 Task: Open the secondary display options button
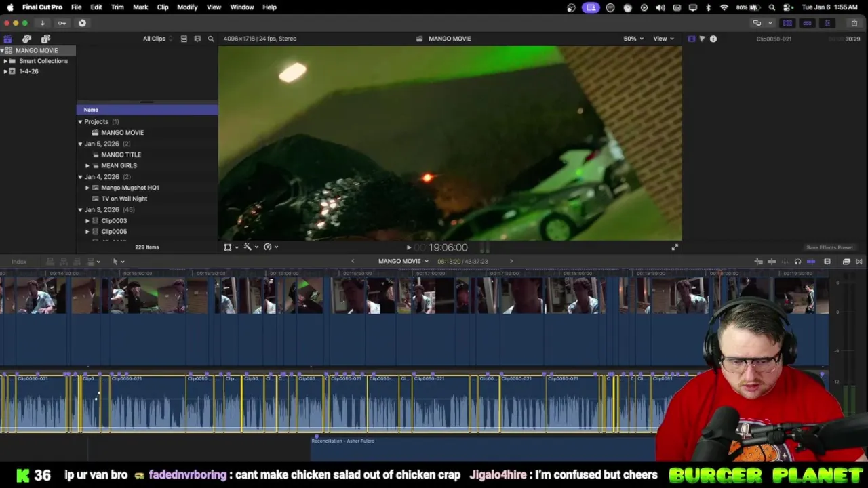(x=757, y=23)
